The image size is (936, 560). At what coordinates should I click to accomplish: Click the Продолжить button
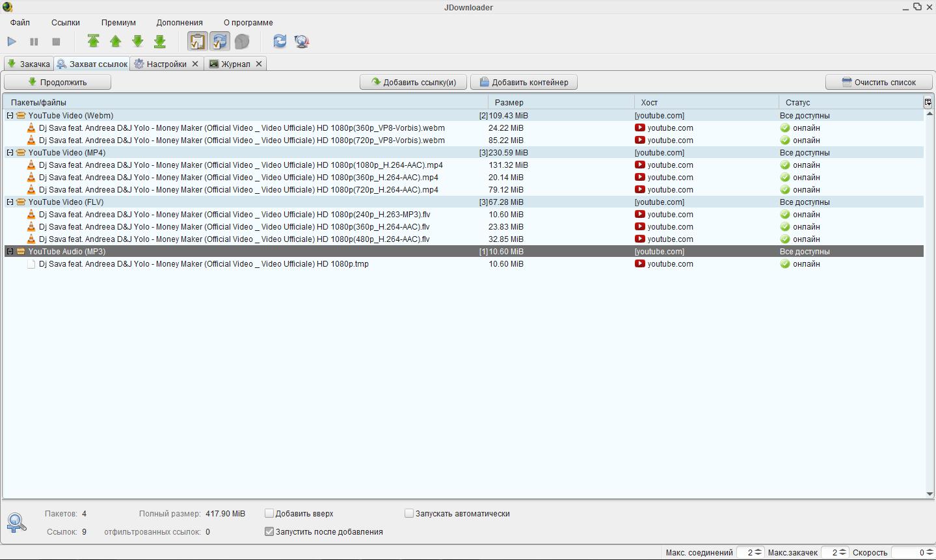(58, 82)
